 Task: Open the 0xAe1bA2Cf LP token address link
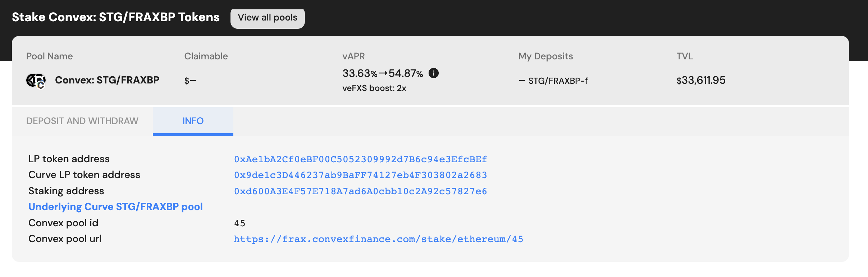[x=360, y=159]
